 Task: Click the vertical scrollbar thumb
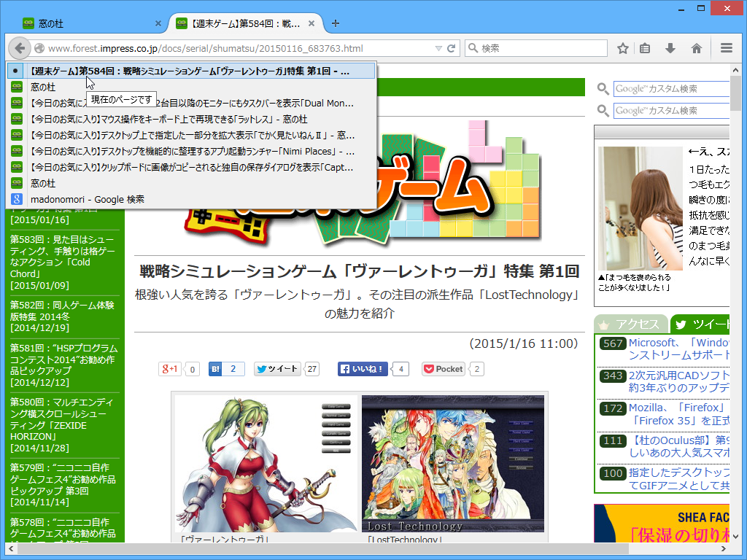pyautogui.click(x=736, y=93)
